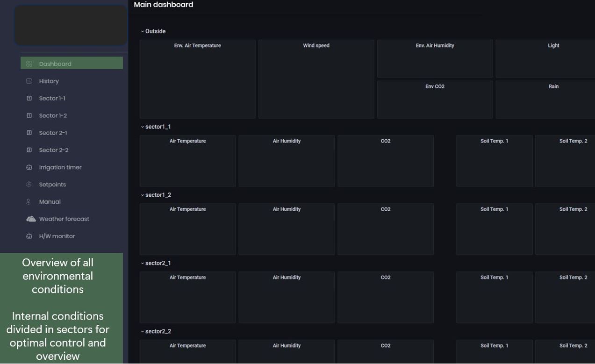The height and width of the screenshot is (364, 595).
Task: Click Air Humidity title in sector1_2
Action: (287, 209)
